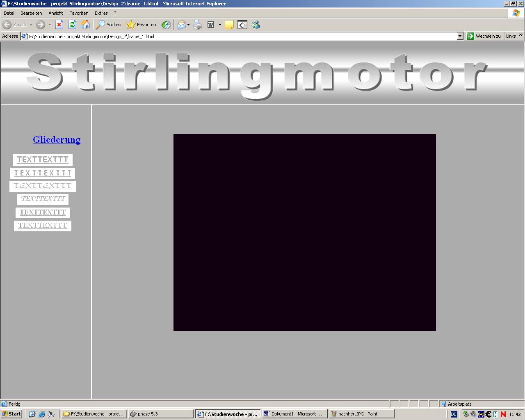Open the Ansicht menu
This screenshot has height=420, width=525.
tap(55, 13)
